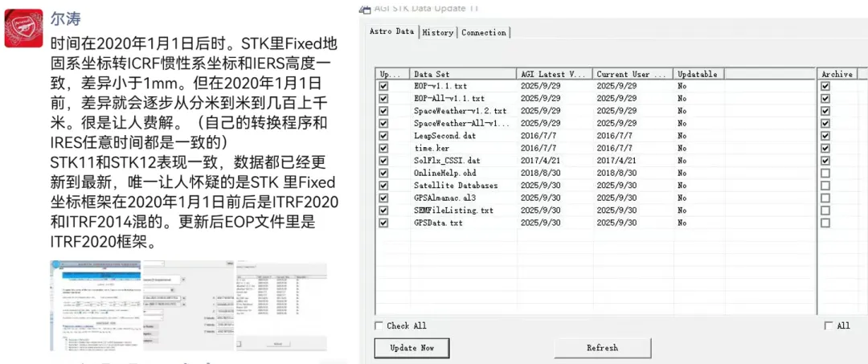Toggle update checkbox for OnlineHelp.ohd
This screenshot has width=868, height=364.
pos(383,173)
